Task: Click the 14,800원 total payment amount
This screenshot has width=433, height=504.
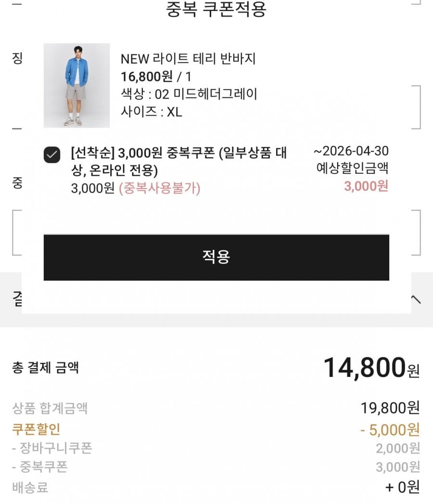Action: click(371, 368)
